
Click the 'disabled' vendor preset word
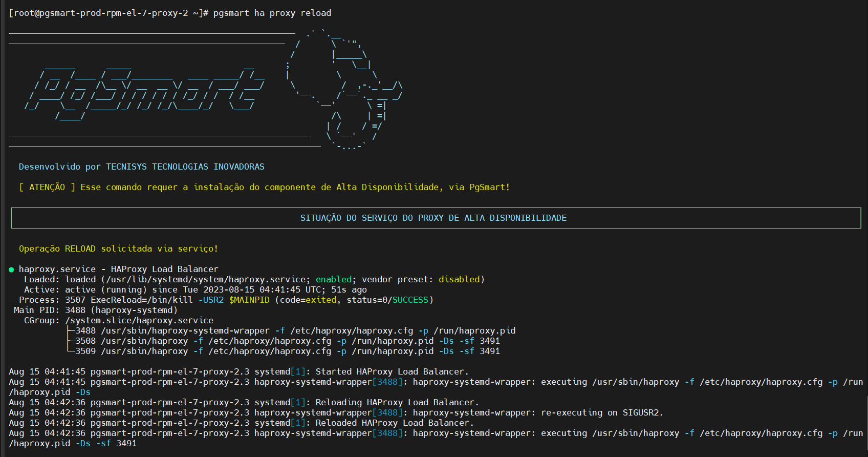(459, 279)
